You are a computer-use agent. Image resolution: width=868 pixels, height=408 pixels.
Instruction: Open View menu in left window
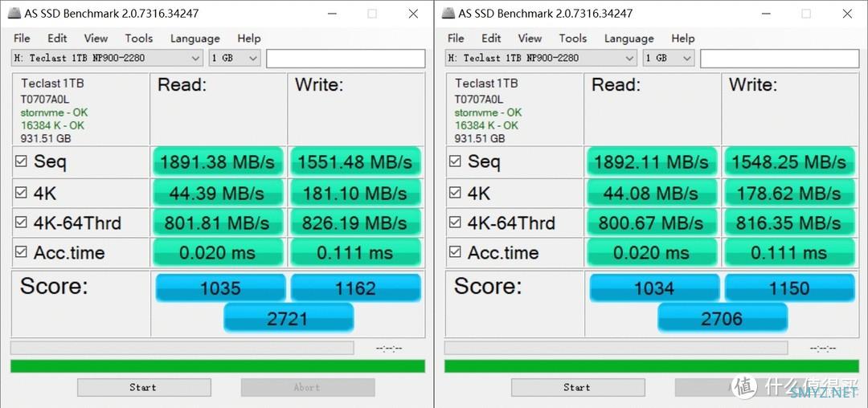tap(96, 38)
